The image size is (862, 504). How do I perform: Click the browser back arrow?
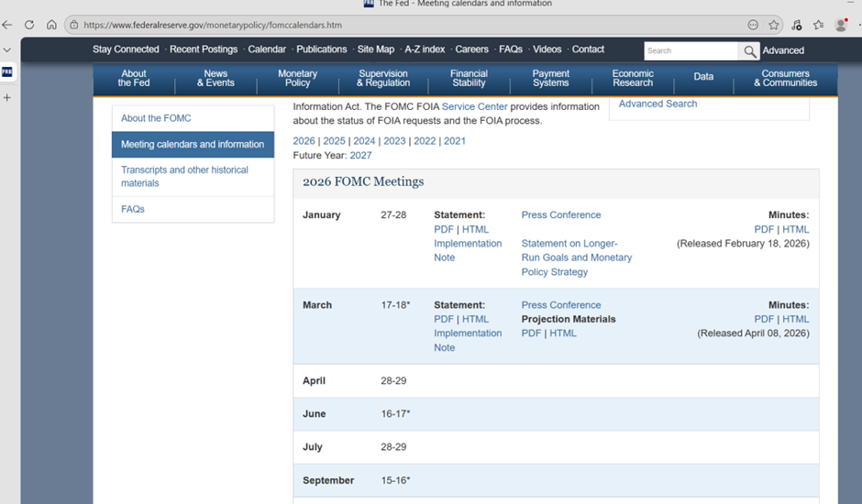click(7, 25)
